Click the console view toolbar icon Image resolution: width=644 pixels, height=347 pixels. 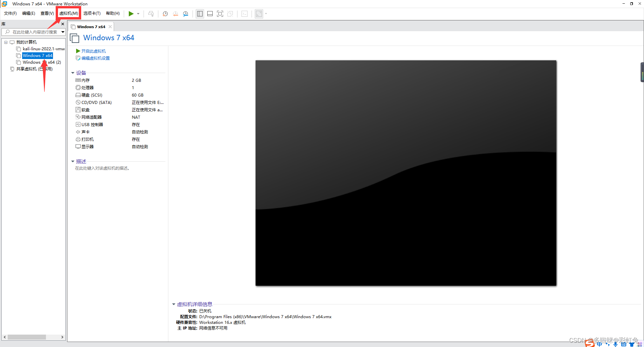[245, 14]
